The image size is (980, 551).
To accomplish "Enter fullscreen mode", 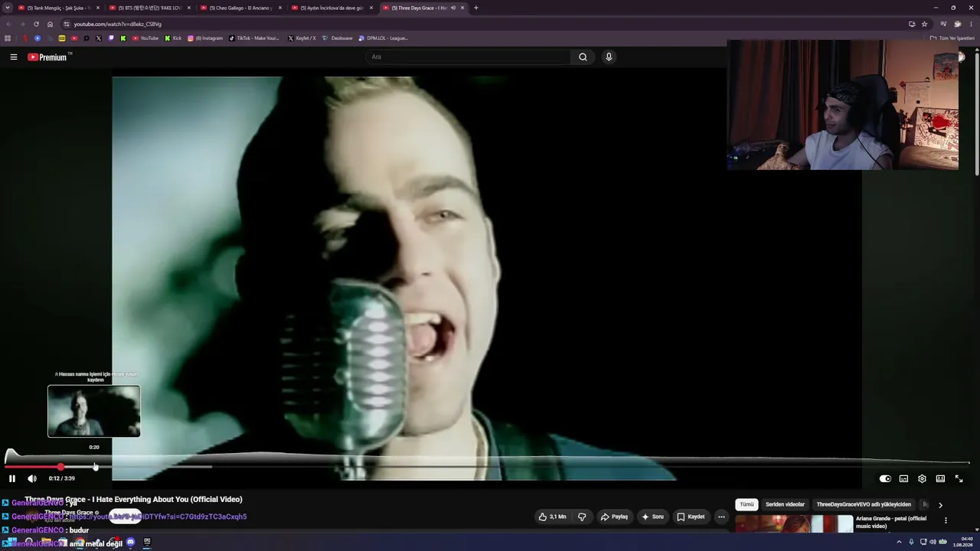I will pos(959,478).
